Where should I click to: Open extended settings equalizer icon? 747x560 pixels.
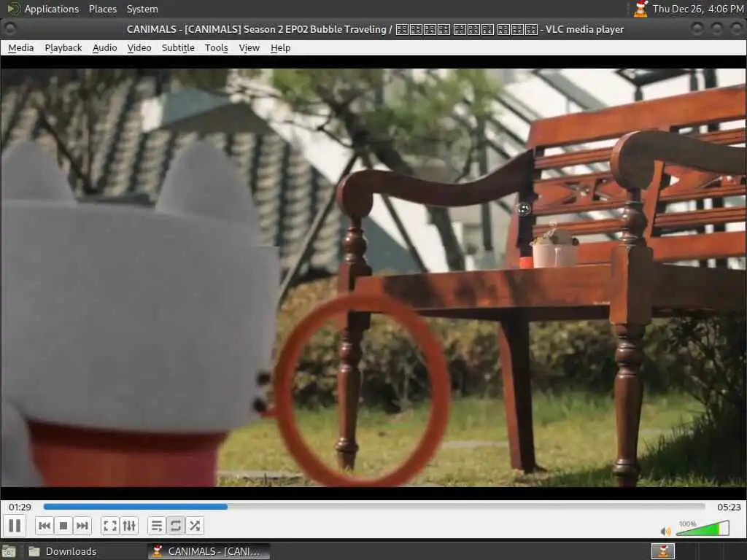tap(129, 526)
